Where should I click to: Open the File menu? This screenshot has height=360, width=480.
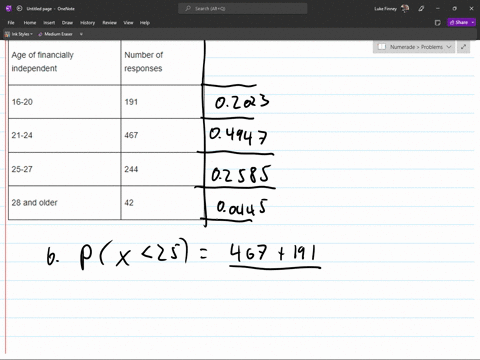pyautogui.click(x=11, y=23)
